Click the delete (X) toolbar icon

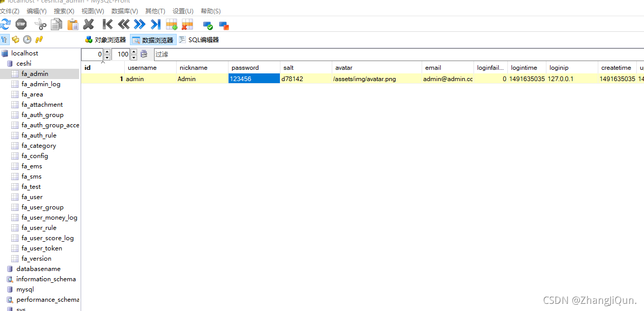coord(88,24)
